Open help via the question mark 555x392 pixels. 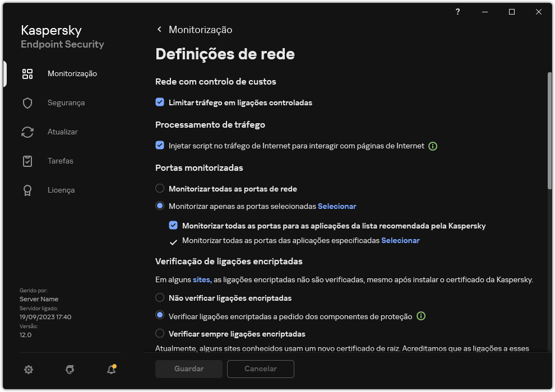click(457, 11)
